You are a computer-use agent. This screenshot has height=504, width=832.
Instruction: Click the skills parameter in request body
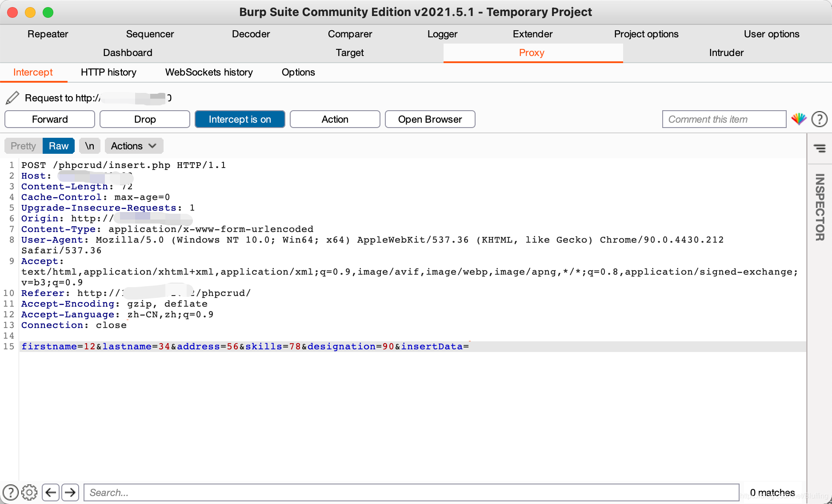pos(273,347)
